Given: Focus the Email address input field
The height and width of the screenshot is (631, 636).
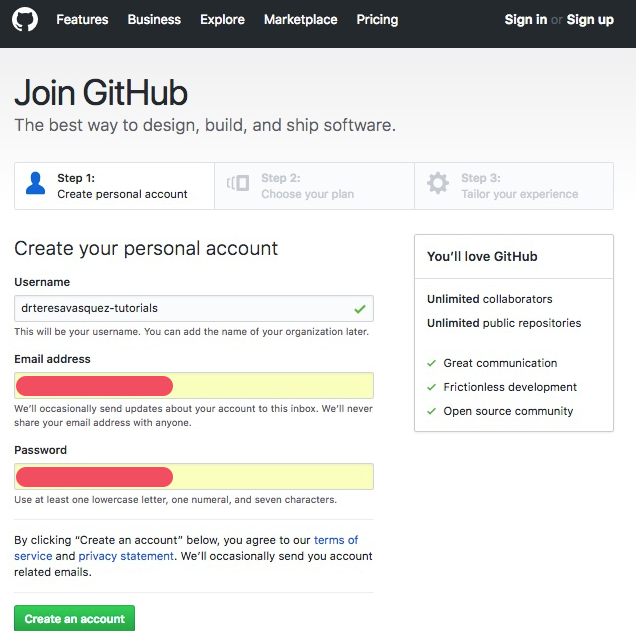Looking at the screenshot, I should click(194, 386).
